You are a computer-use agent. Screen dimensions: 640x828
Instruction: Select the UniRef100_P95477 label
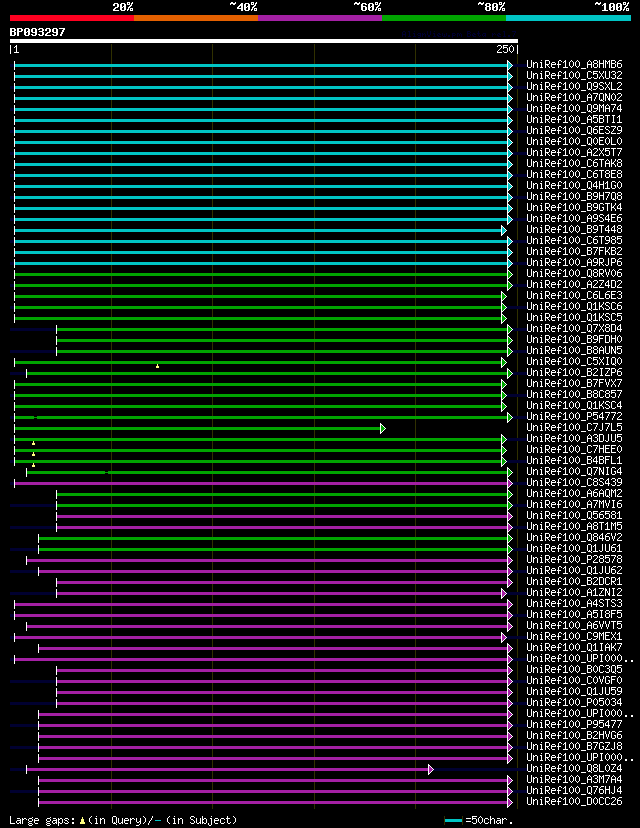(x=574, y=724)
